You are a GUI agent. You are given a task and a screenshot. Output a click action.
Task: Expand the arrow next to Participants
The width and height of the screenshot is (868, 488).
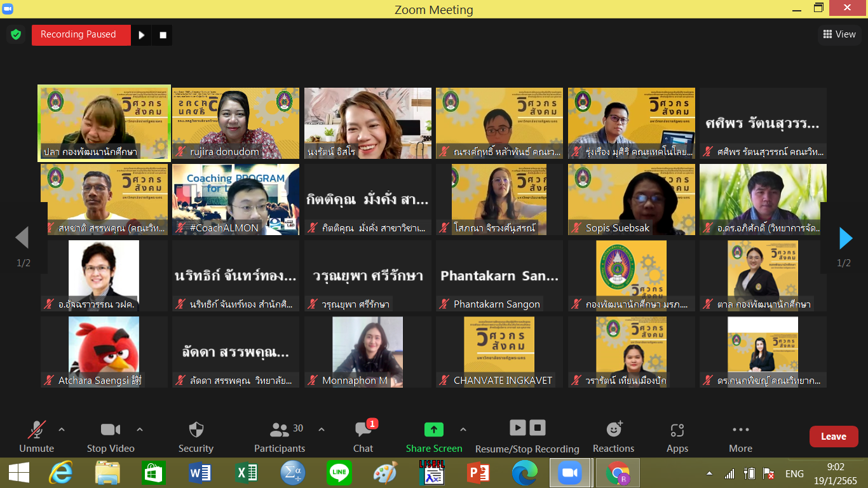(322, 430)
